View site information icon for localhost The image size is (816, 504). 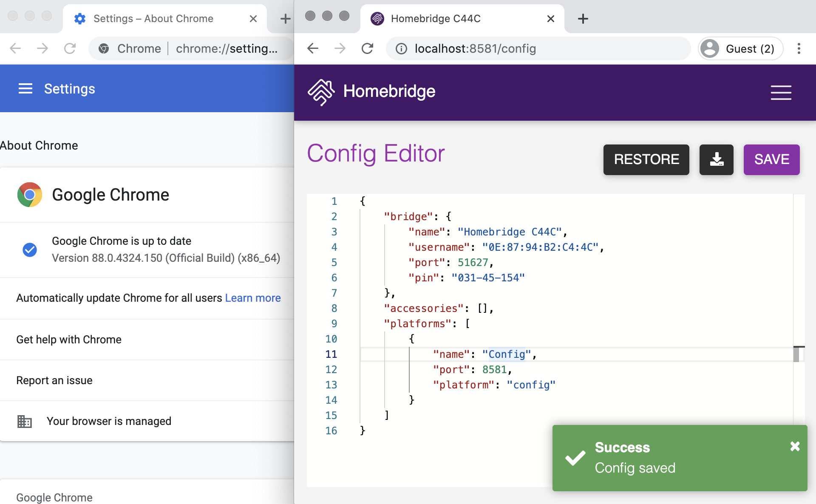401,49
